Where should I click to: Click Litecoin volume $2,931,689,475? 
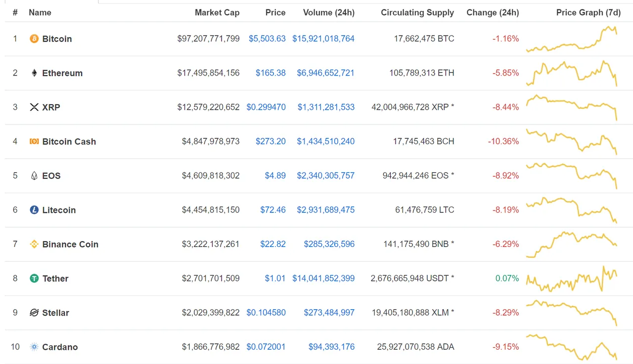coord(326,210)
